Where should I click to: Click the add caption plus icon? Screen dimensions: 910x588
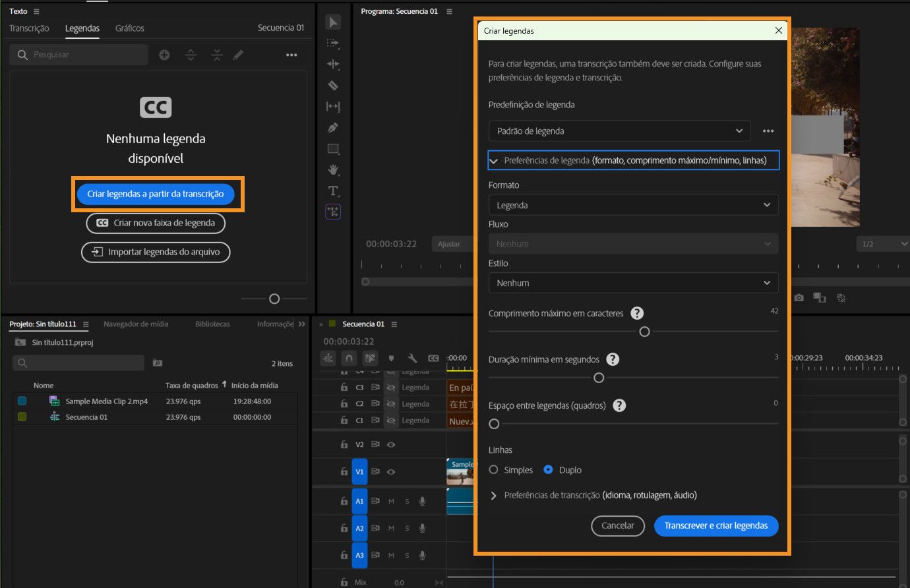(x=164, y=55)
